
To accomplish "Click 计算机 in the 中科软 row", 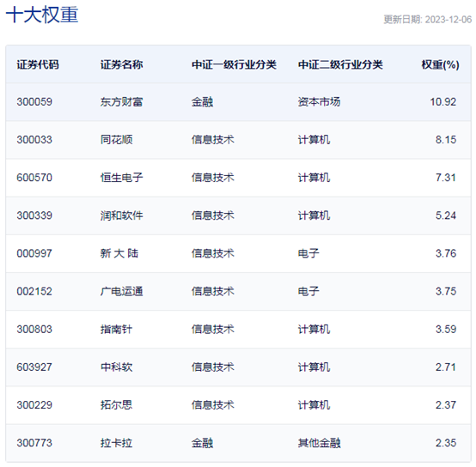I will (x=314, y=367).
